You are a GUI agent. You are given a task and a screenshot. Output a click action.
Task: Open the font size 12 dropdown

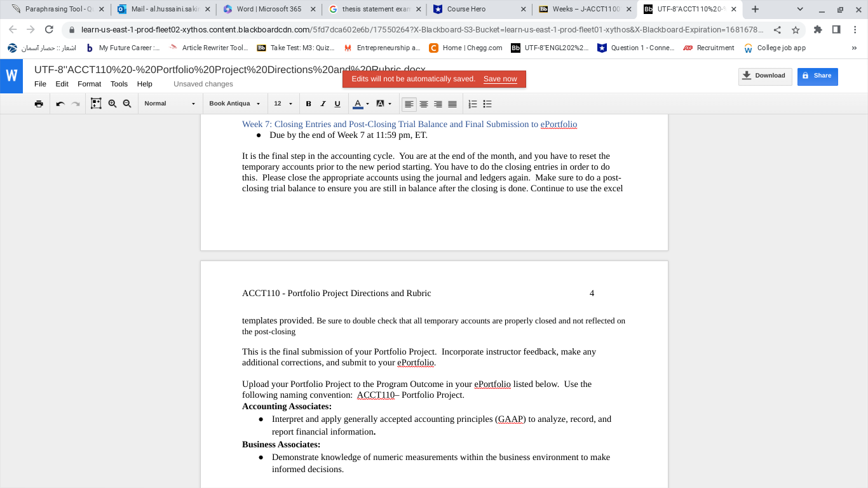click(283, 104)
